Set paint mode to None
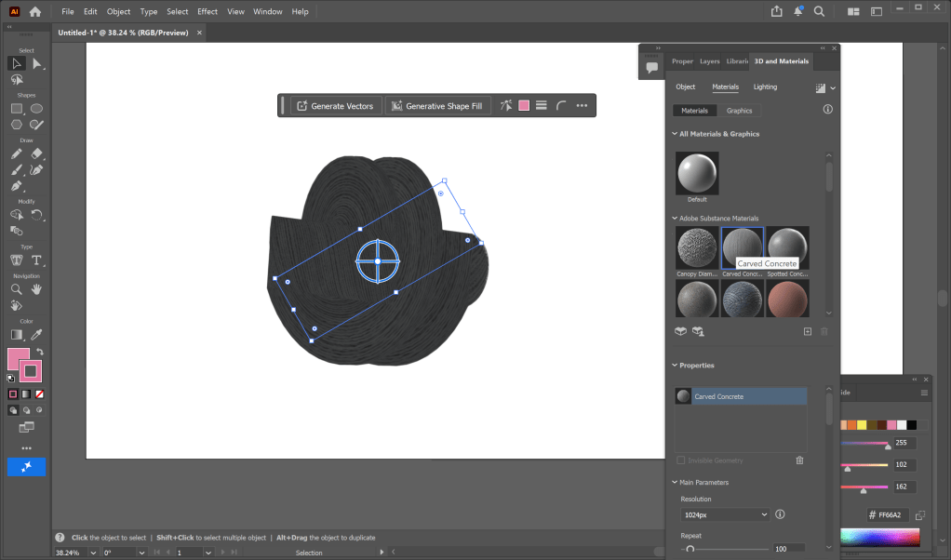Image resolution: width=951 pixels, height=560 pixels. 39,394
